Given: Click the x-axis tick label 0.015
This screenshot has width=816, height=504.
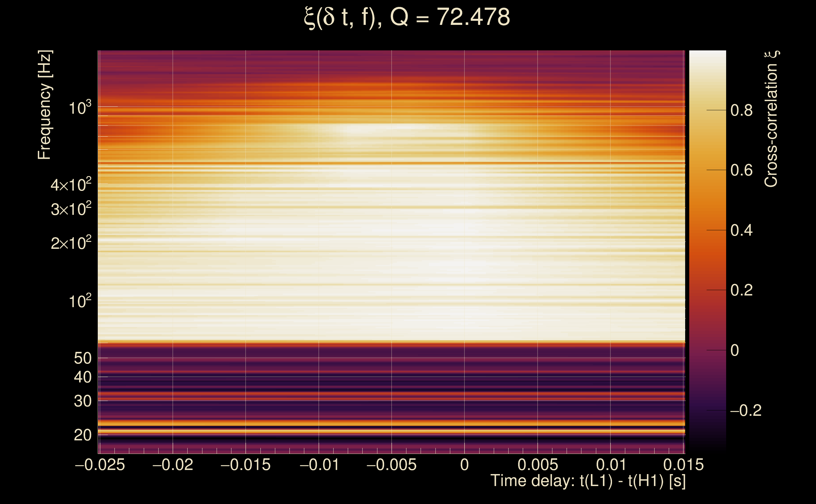Looking at the screenshot, I should [x=683, y=465].
